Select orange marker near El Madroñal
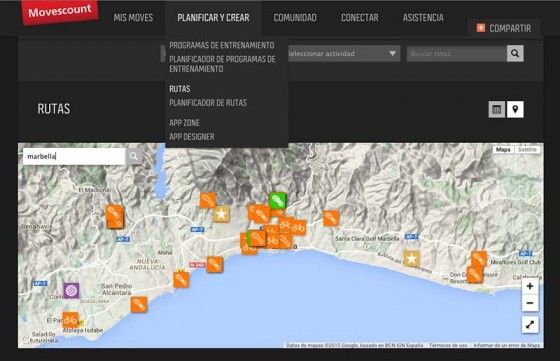560x361 pixels. [x=115, y=216]
